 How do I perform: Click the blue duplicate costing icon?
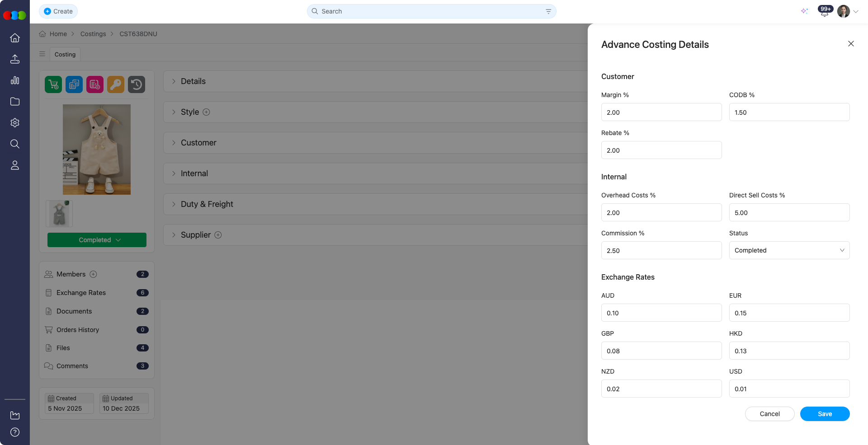coord(74,84)
